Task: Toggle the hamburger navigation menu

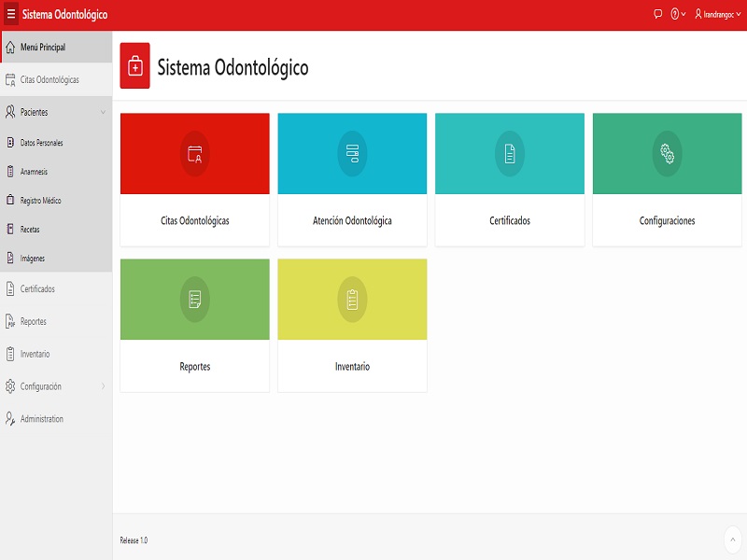Action: click(x=11, y=15)
